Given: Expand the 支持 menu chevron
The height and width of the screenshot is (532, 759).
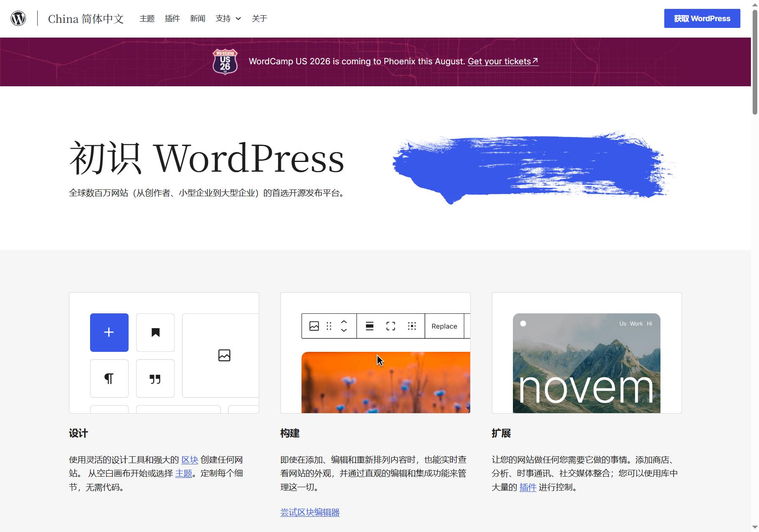Looking at the screenshot, I should pyautogui.click(x=238, y=19).
